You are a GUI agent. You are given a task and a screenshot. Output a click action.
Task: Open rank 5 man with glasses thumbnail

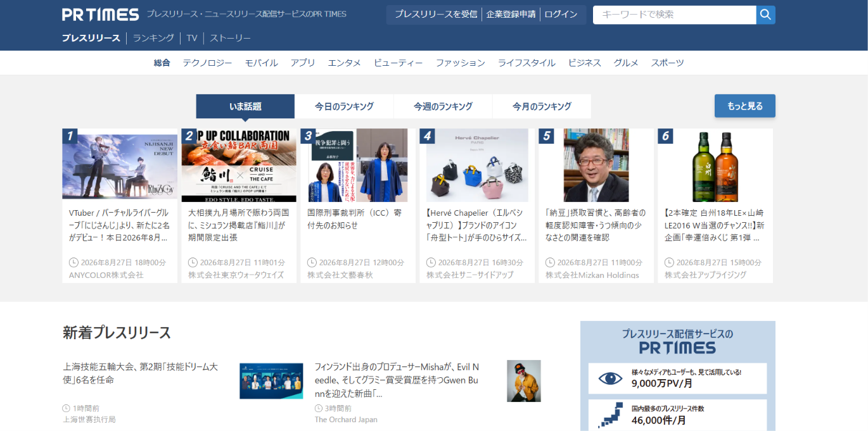pyautogui.click(x=596, y=165)
